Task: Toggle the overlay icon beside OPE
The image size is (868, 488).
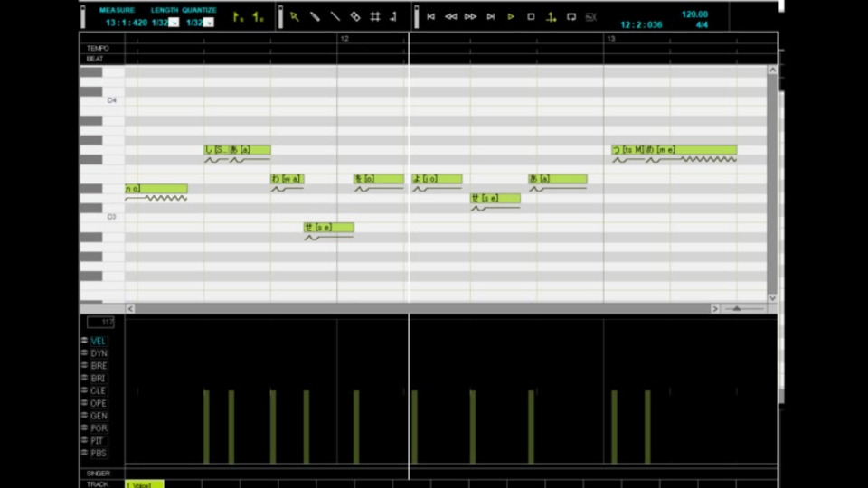Action: point(85,403)
